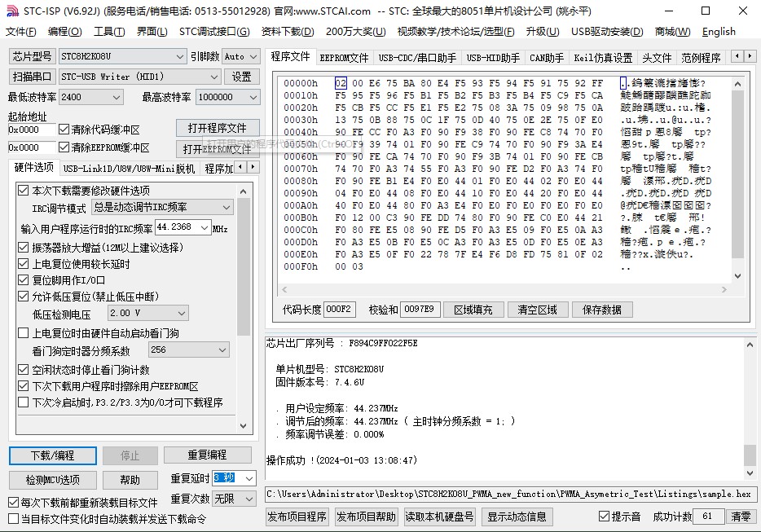This screenshot has width=761, height=532.
Task: Click the 设置 button beside serial port
Action: pos(242,77)
